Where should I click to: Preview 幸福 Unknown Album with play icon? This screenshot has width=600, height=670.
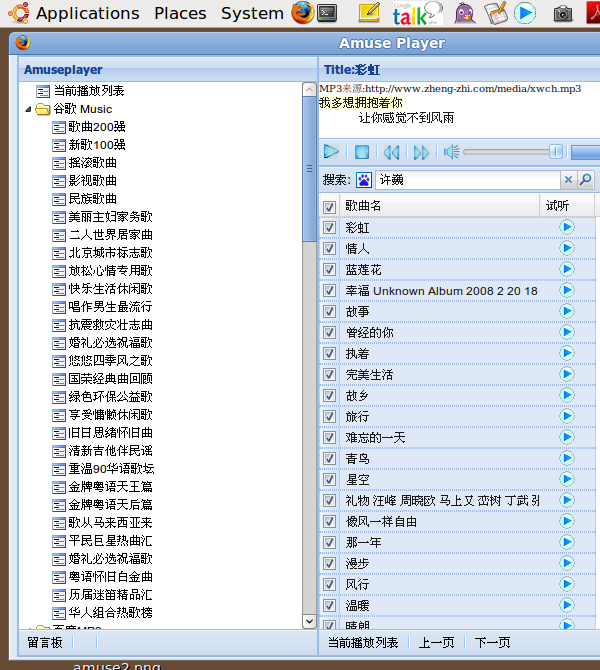click(567, 290)
